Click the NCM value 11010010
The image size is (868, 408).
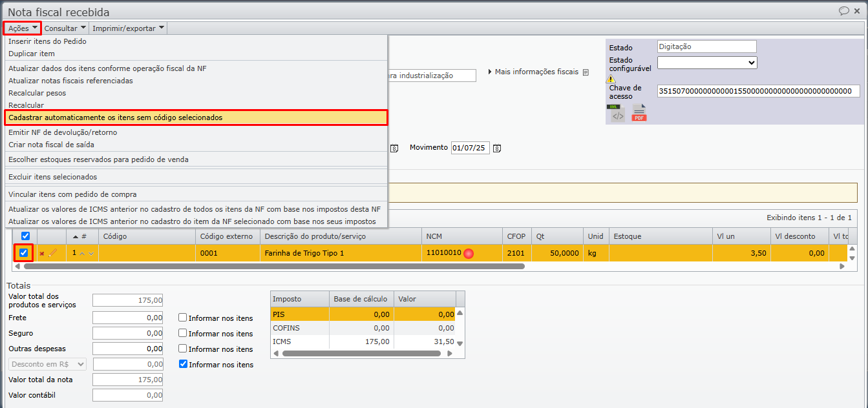(443, 252)
